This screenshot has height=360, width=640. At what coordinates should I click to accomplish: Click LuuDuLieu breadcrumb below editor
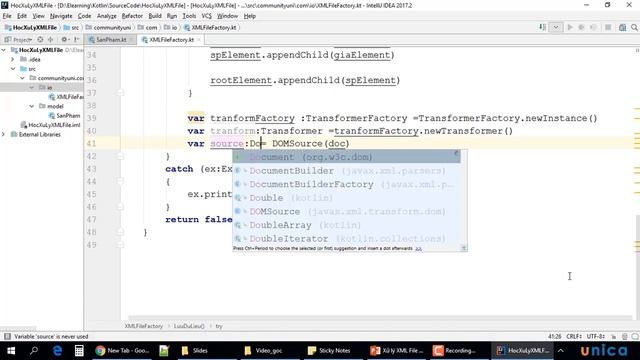[189, 326]
